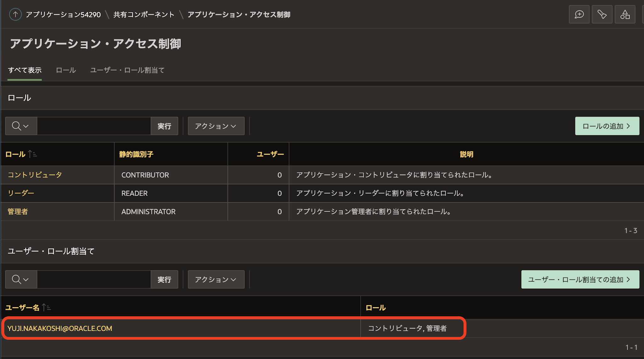Open the feedback comment bubble icon
Screen dimensions: 644x359
coord(579,14)
